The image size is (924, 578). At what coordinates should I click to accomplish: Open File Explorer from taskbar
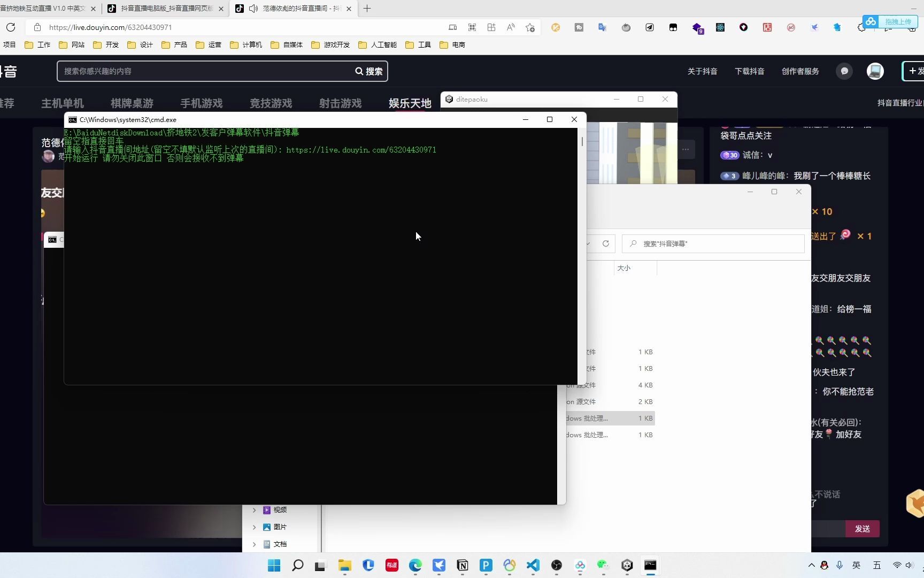click(x=345, y=565)
